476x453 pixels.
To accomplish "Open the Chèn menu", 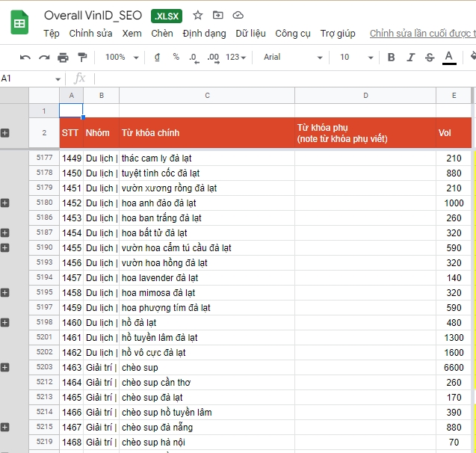I will (x=162, y=34).
